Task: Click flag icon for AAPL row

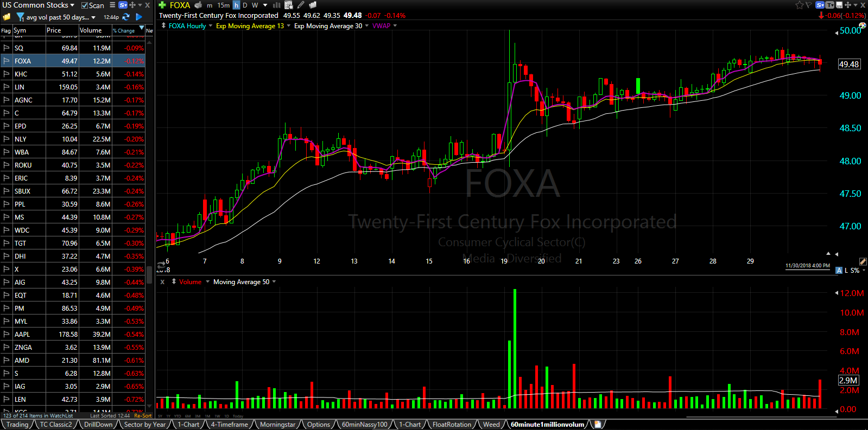Action: tap(7, 334)
